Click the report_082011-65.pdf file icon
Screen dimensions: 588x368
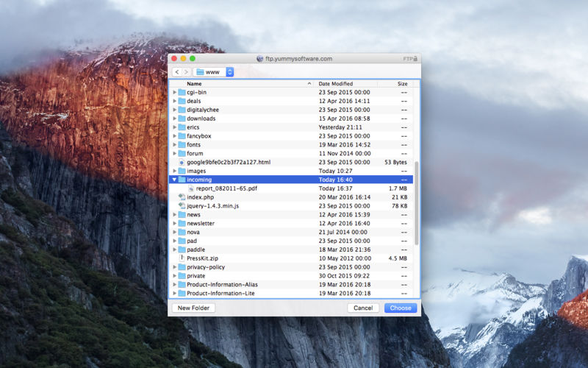191,188
